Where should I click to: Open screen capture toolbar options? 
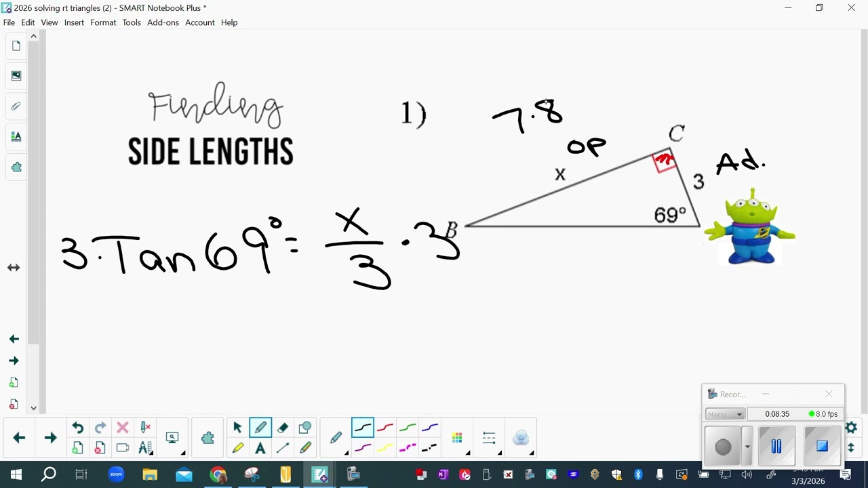[173, 438]
